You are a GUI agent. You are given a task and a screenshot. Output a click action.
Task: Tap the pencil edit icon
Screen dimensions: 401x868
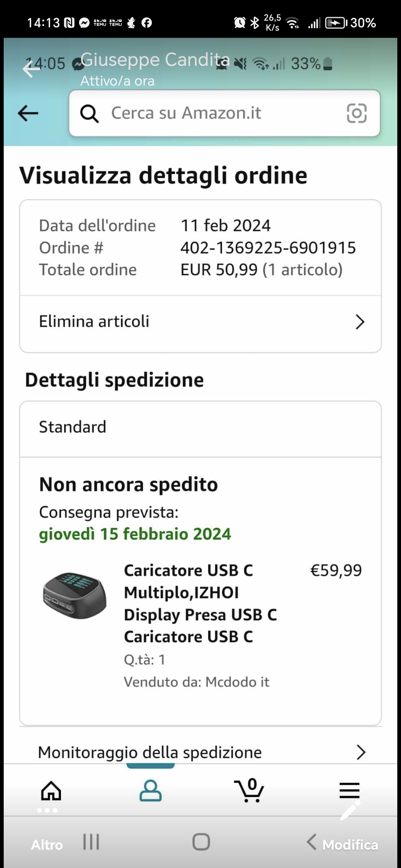[351, 811]
